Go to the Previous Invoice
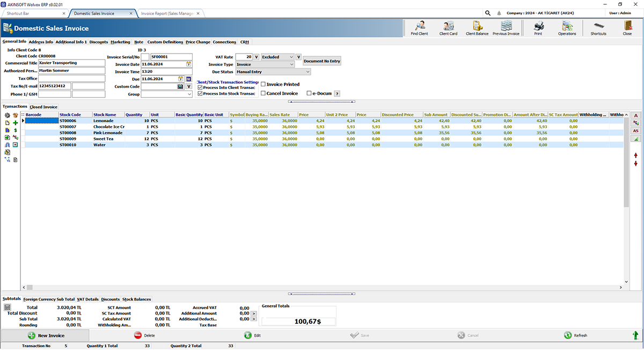 [506, 28]
